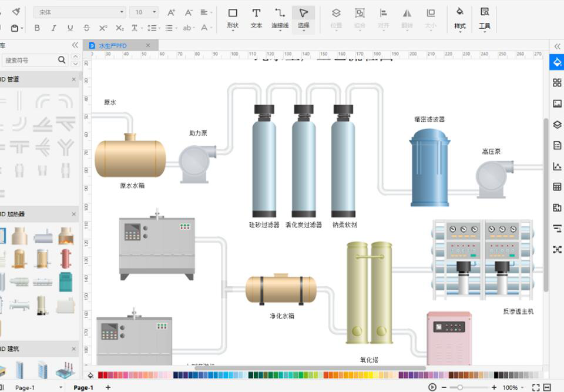Viewport: 564px width, 392px height.
Task: Select the Text (文本) tool
Action: [x=256, y=18]
